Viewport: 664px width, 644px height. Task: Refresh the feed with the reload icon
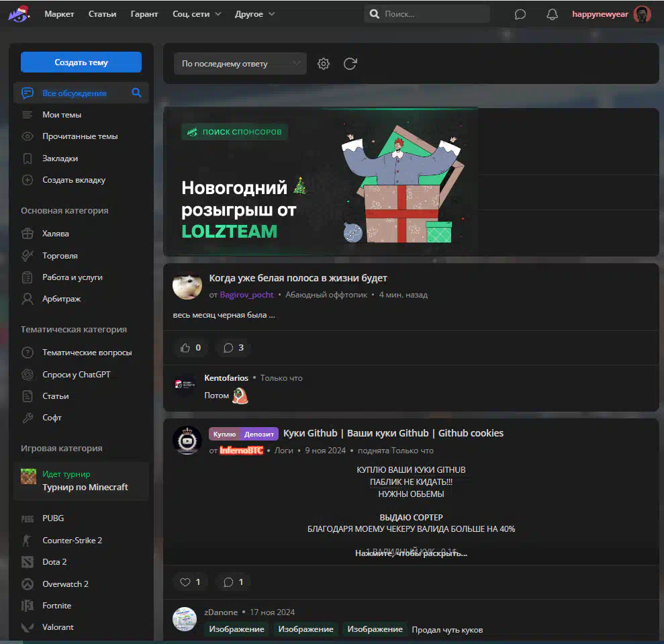pyautogui.click(x=350, y=64)
